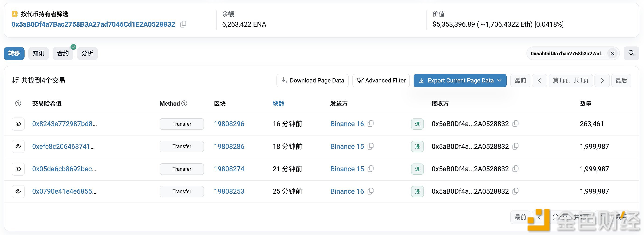Preview the first transaction with the eye icon
Viewport: 644px width, 235px height.
click(18, 124)
